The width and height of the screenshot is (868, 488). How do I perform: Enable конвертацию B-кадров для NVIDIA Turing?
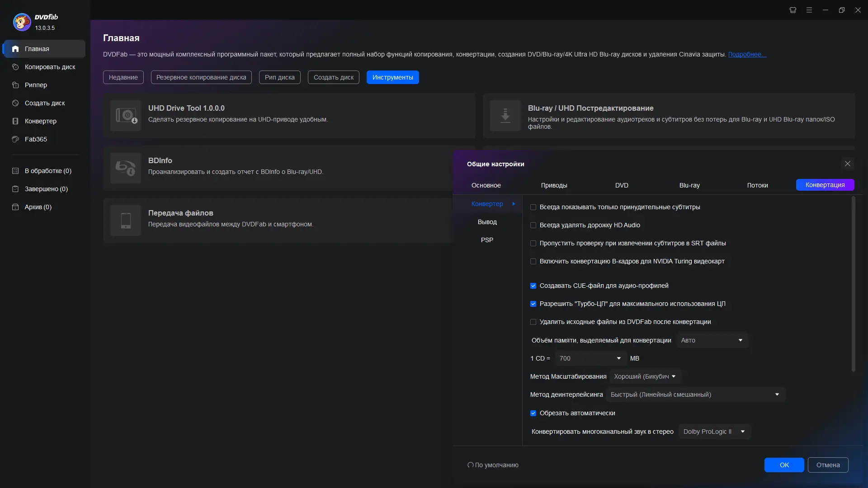533,262
